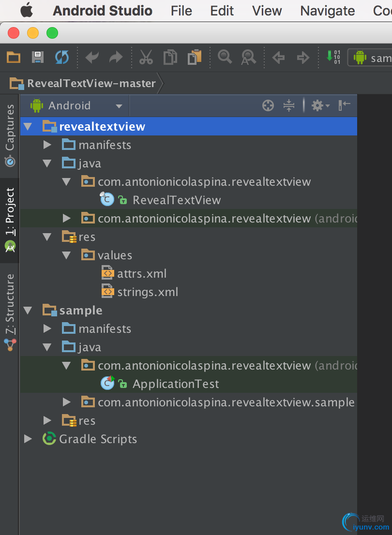Toggle the Captures side tab

pyautogui.click(x=10, y=135)
